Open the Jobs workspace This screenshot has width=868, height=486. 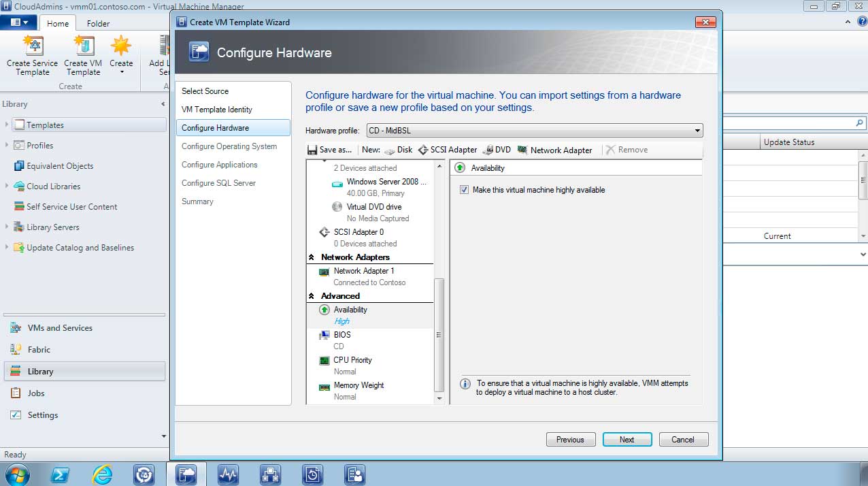pyautogui.click(x=84, y=393)
